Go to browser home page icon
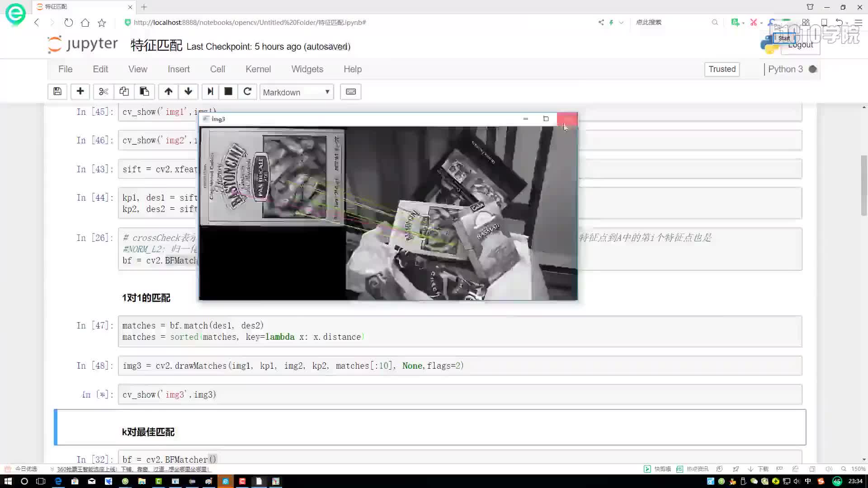Image resolution: width=868 pixels, height=488 pixels. [x=85, y=22]
